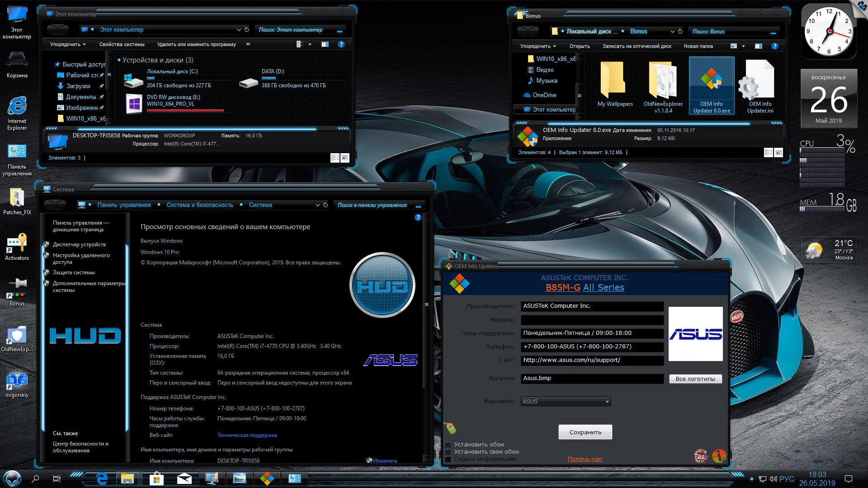Click the Все логотипы button

(695, 379)
